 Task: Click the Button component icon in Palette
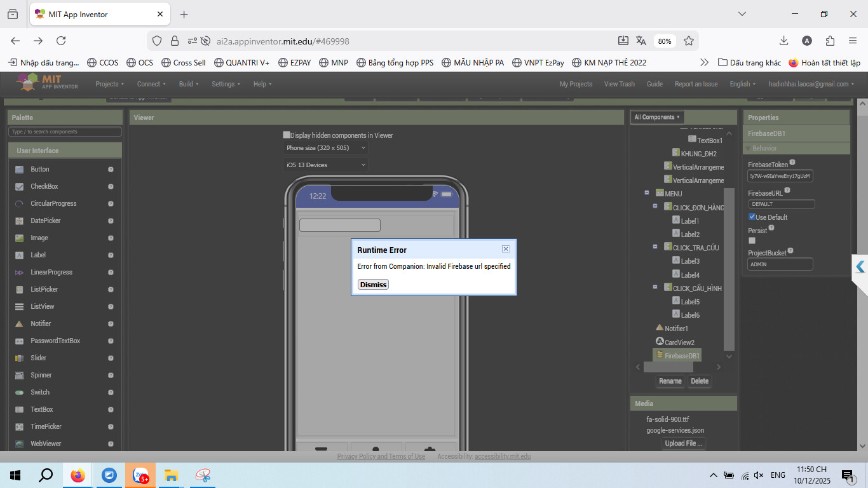tap(19, 170)
